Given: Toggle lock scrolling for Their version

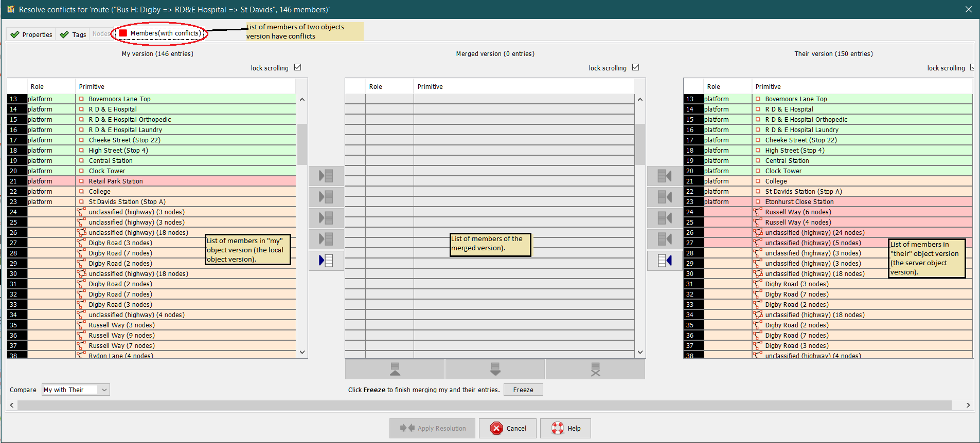Looking at the screenshot, I should [x=972, y=67].
